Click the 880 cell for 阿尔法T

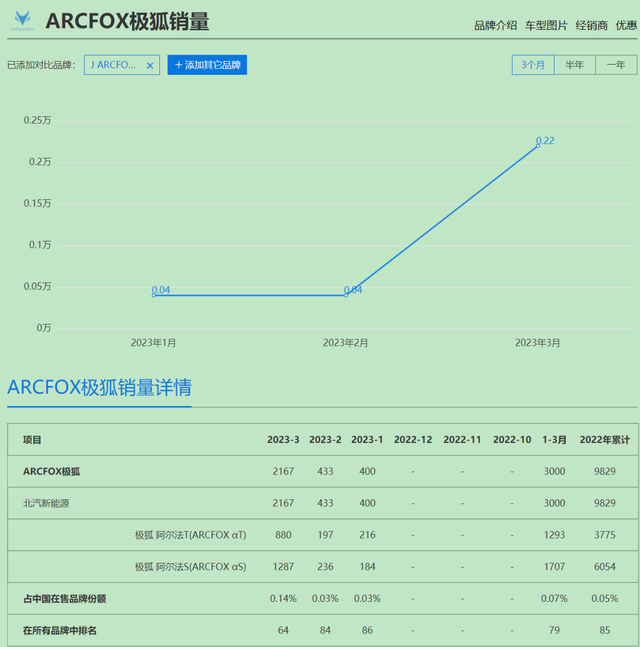coord(283,535)
